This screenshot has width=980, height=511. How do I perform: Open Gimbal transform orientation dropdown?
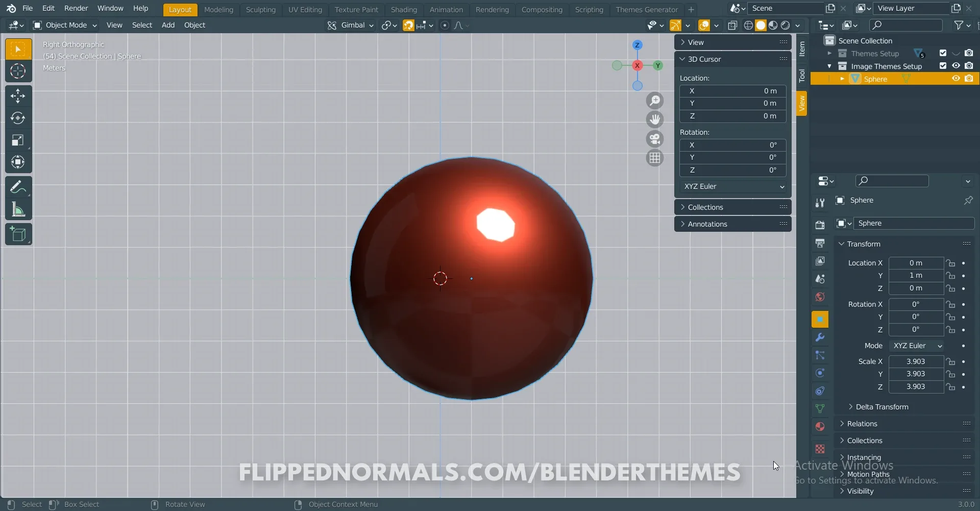(351, 25)
